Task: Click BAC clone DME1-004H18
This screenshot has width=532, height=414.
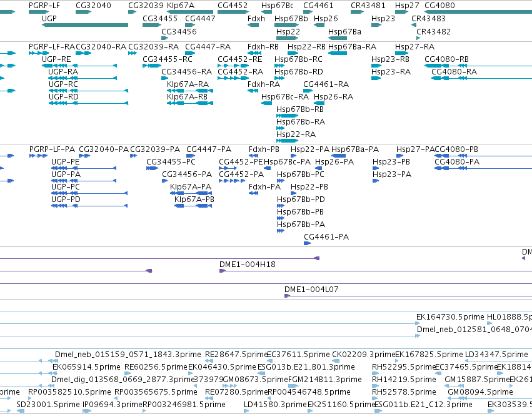Action: coord(248,264)
